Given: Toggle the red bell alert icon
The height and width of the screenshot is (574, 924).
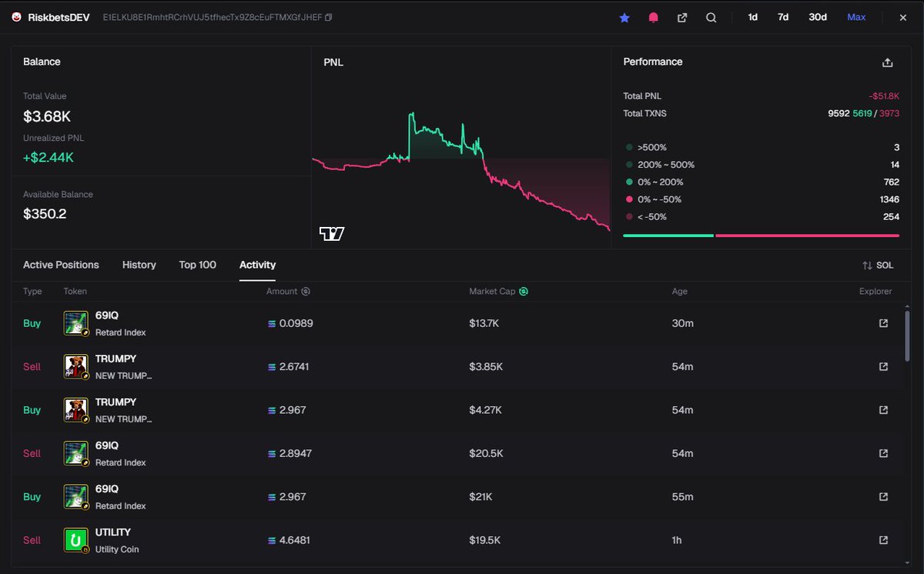Looking at the screenshot, I should [x=653, y=17].
